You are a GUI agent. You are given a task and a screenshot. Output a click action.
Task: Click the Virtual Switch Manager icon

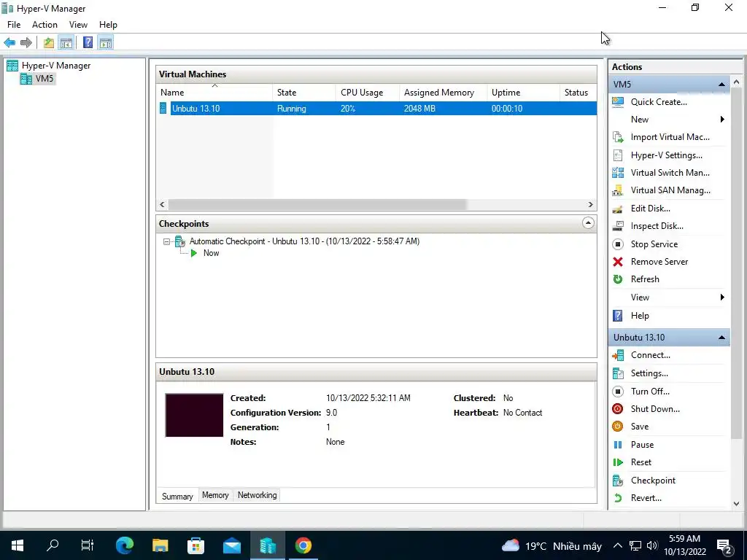pos(618,173)
